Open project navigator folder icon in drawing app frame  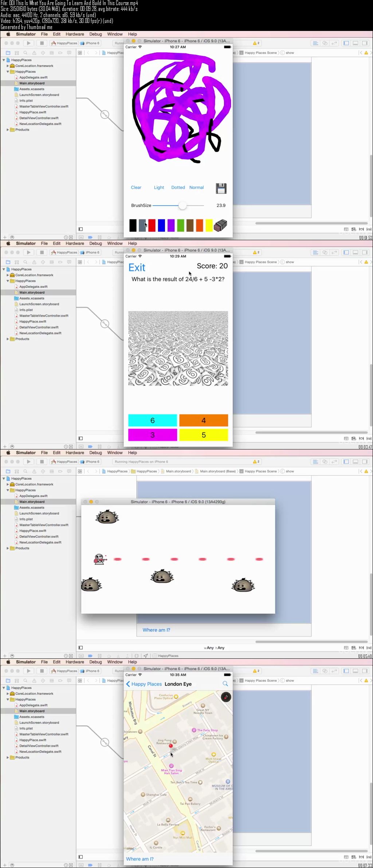(x=8, y=53)
